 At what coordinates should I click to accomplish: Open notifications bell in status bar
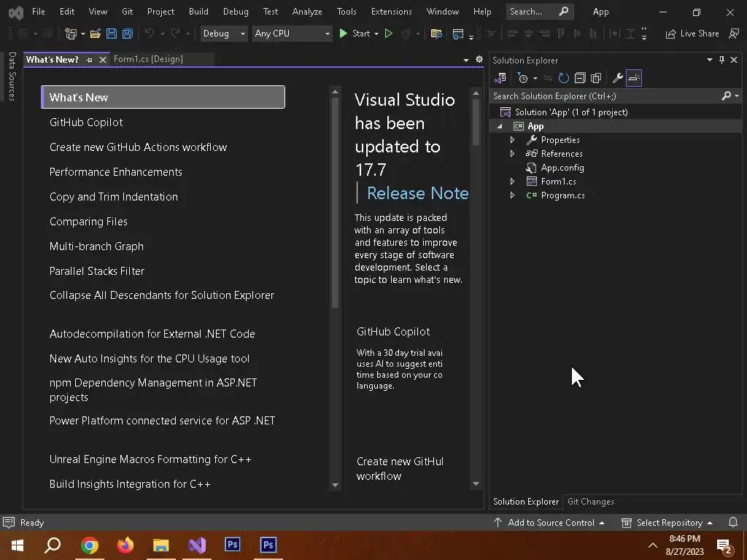tap(733, 522)
